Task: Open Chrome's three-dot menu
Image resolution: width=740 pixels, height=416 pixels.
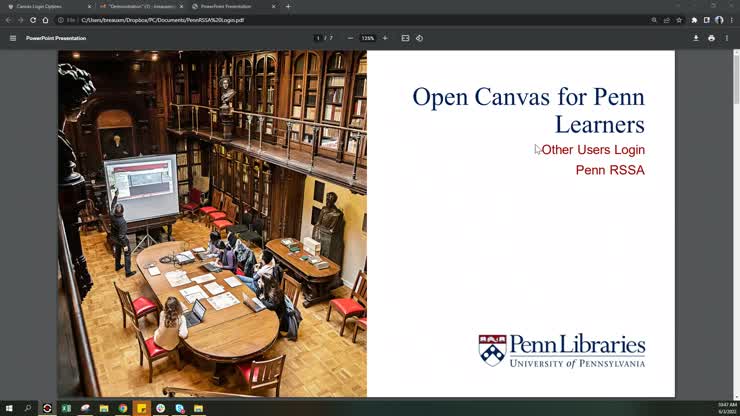Action: pyautogui.click(x=731, y=20)
